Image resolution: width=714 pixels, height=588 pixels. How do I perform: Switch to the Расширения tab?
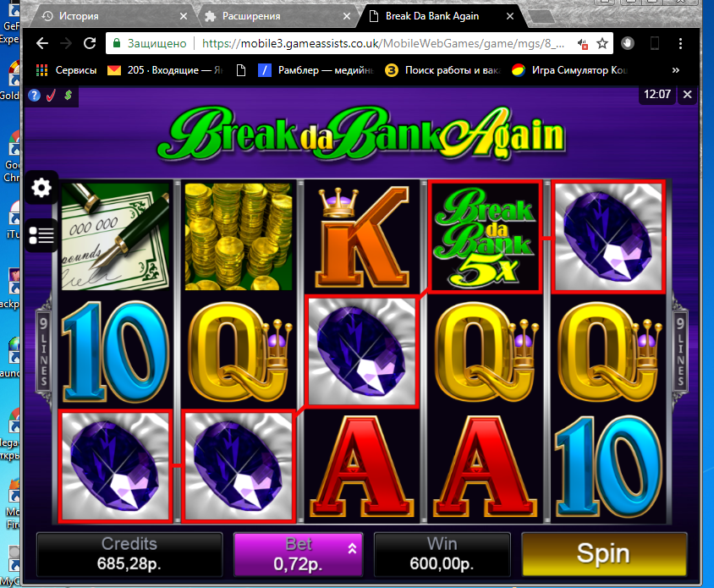click(x=277, y=16)
